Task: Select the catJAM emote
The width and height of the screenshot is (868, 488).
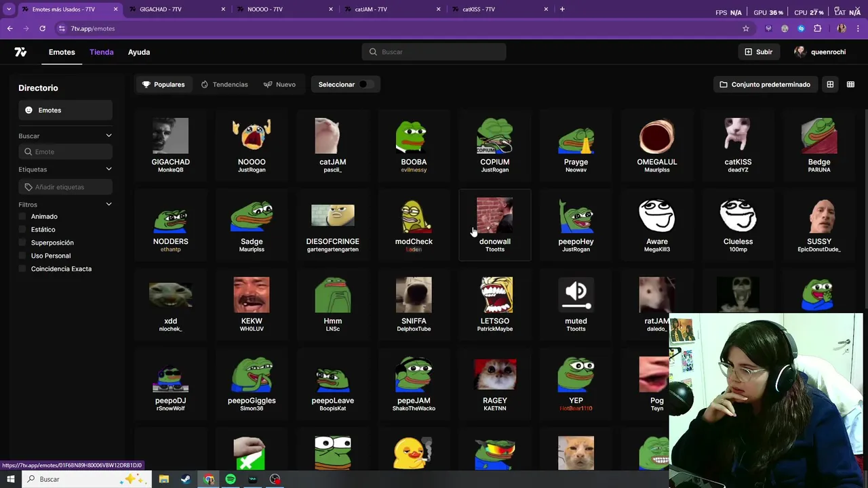Action: (x=332, y=145)
